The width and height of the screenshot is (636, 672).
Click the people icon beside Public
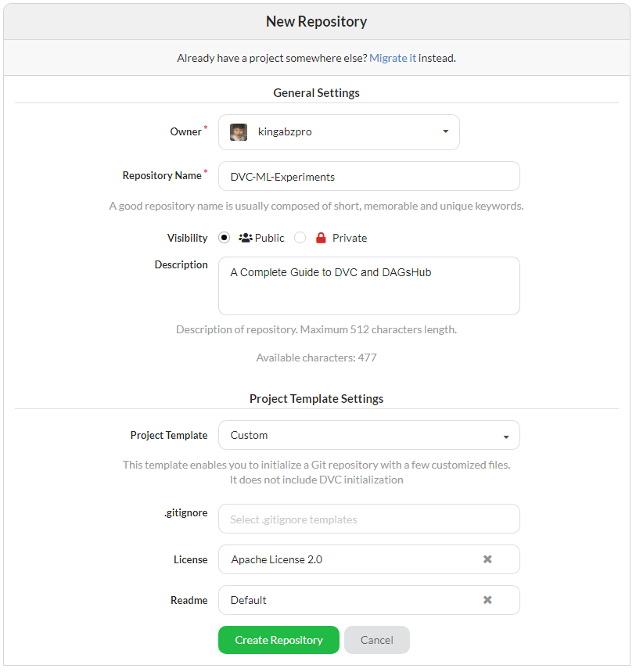pyautogui.click(x=246, y=238)
